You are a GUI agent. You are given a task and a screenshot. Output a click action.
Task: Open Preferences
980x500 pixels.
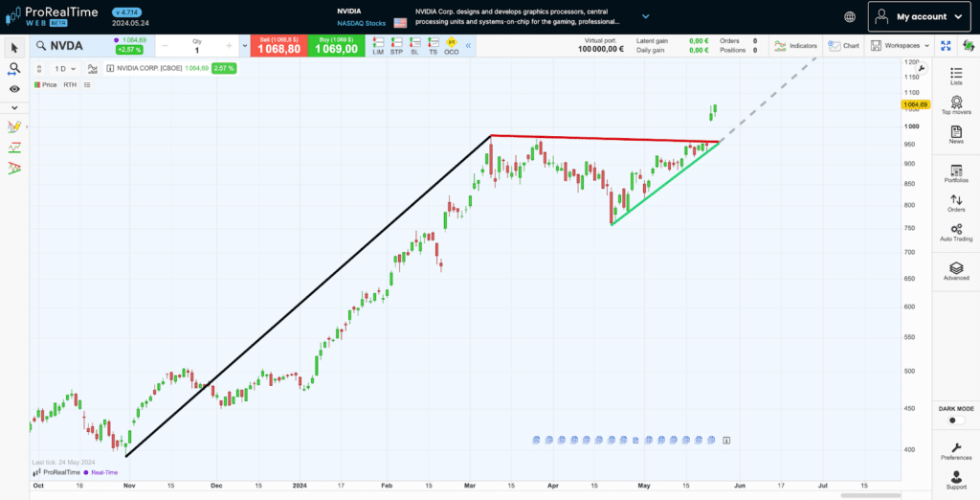point(956,451)
